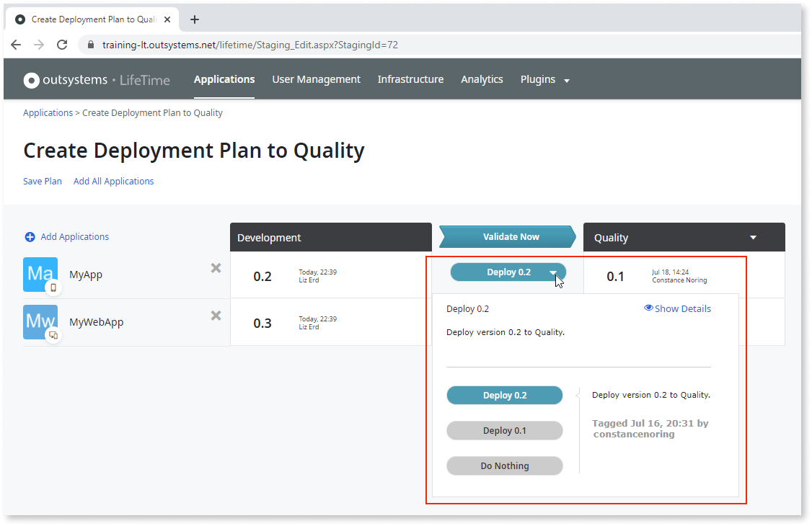Reload the page with the refresh icon

(62, 44)
